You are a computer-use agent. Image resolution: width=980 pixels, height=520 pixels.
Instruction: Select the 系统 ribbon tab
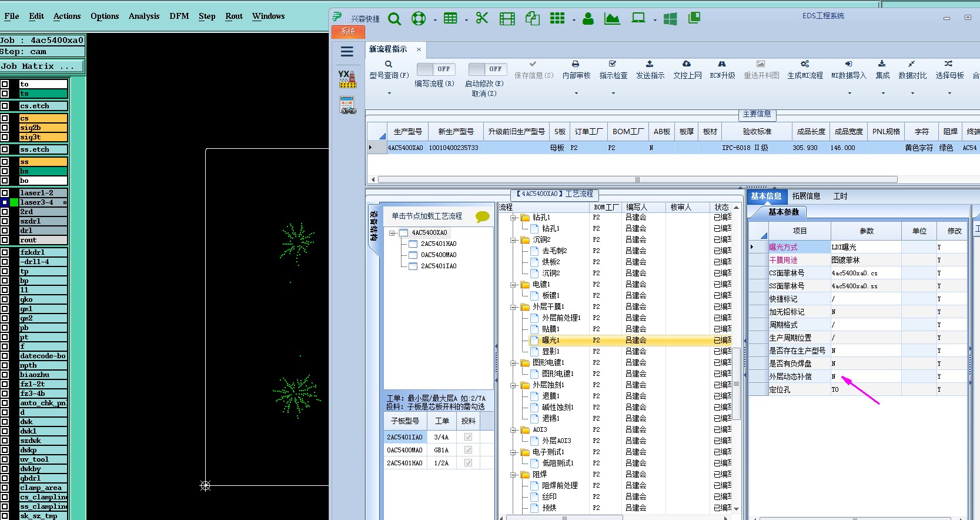349,32
